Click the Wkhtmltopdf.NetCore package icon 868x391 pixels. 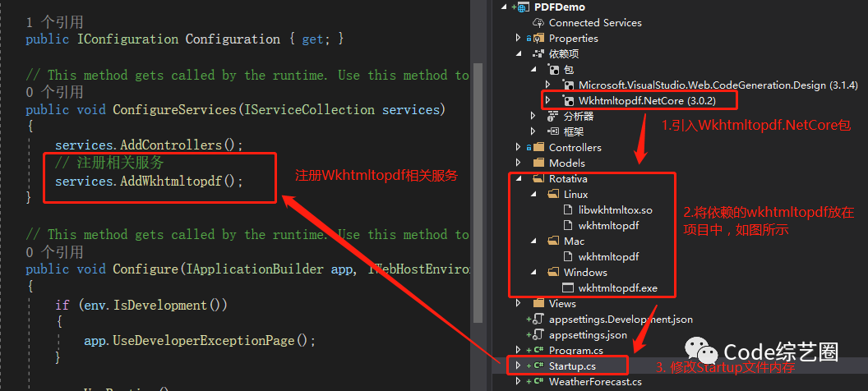coord(568,101)
